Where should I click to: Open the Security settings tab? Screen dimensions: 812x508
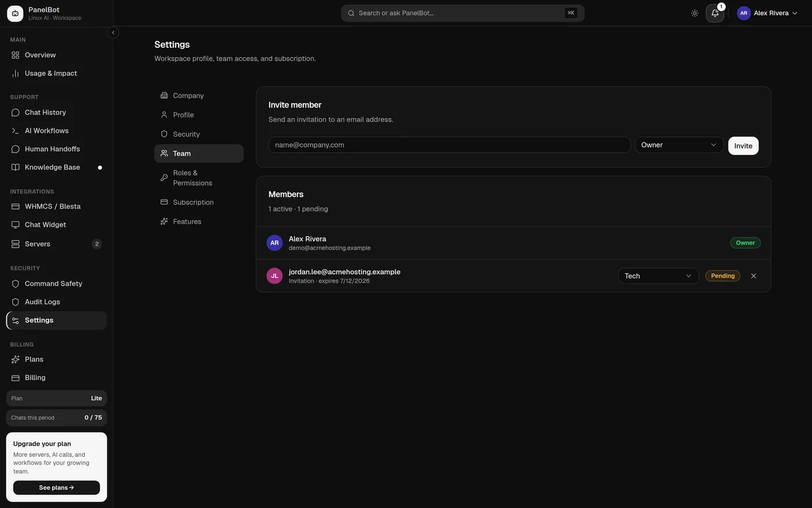pyautogui.click(x=199, y=134)
